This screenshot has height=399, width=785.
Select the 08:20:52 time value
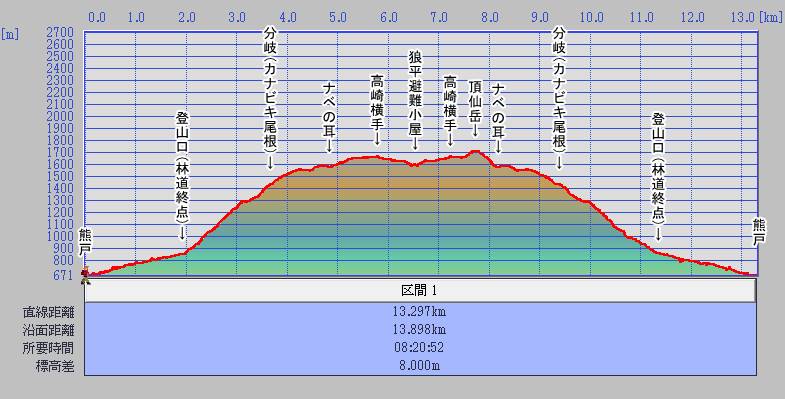pos(420,348)
